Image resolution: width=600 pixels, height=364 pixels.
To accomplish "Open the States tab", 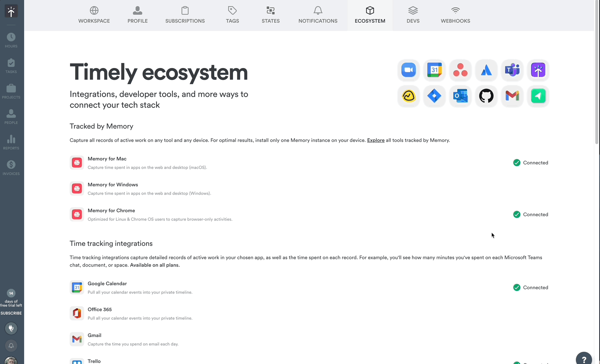I will tap(270, 15).
